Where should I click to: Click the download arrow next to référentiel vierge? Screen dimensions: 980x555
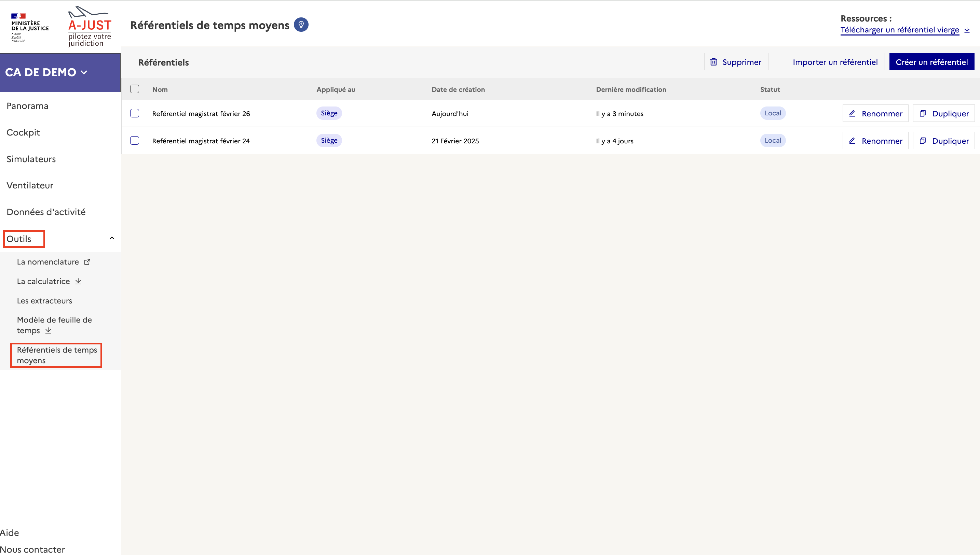[967, 30]
